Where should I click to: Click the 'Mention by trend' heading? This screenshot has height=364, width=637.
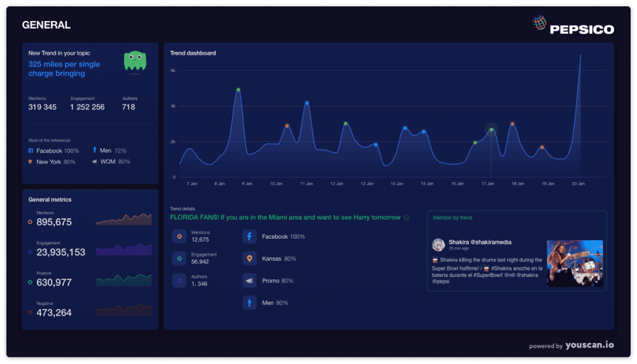[x=452, y=218]
